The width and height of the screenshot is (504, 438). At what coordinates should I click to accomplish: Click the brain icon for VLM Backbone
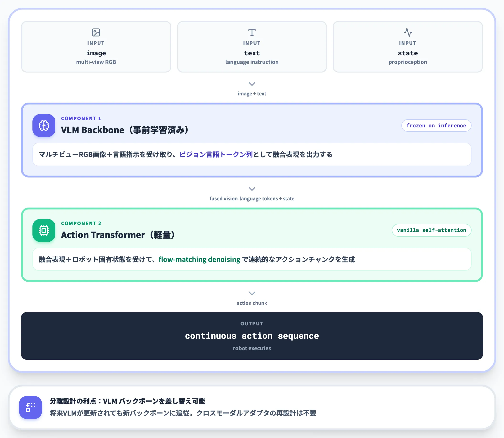pyautogui.click(x=44, y=125)
